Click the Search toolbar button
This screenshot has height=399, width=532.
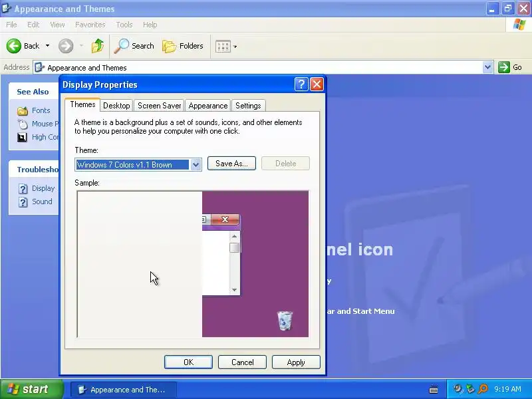click(134, 46)
